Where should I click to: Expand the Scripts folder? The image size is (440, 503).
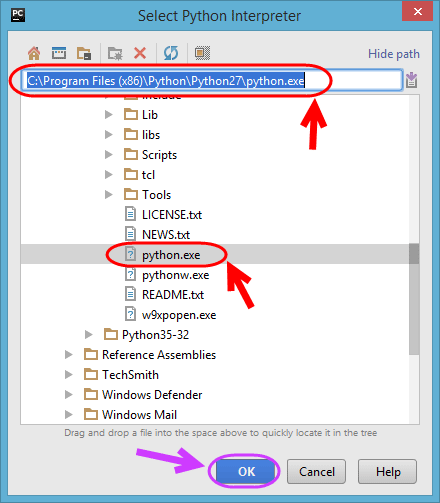point(109,154)
